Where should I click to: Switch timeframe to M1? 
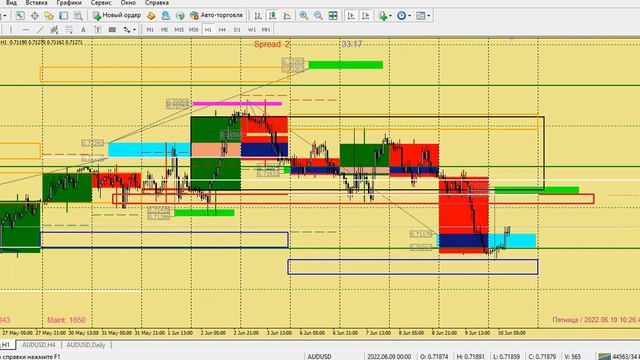pos(150,29)
